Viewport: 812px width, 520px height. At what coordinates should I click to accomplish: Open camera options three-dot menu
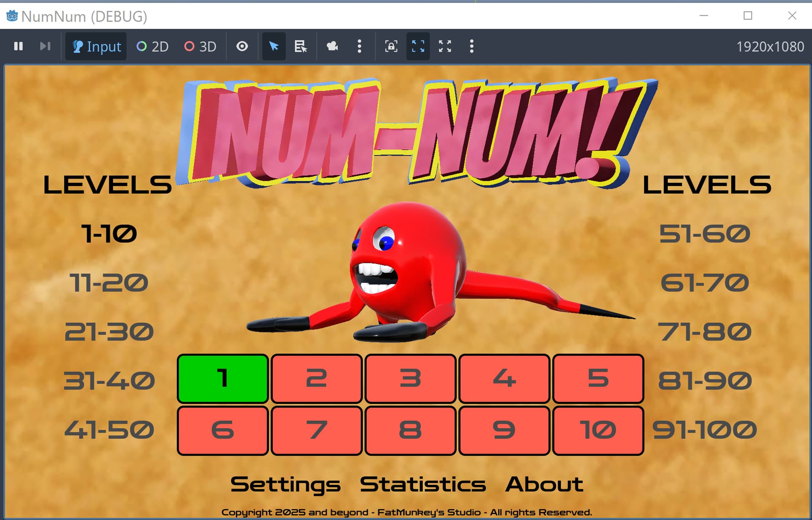pyautogui.click(x=359, y=46)
